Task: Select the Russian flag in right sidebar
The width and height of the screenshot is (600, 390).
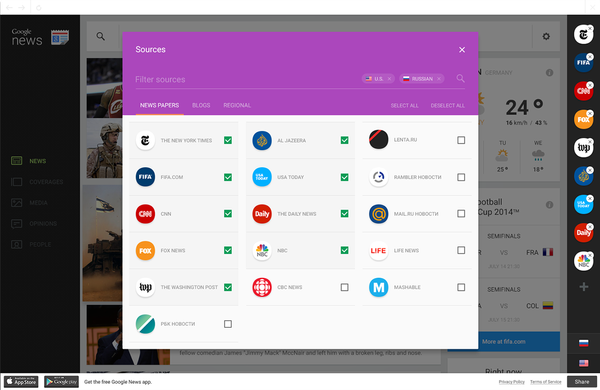Action: coord(584,343)
